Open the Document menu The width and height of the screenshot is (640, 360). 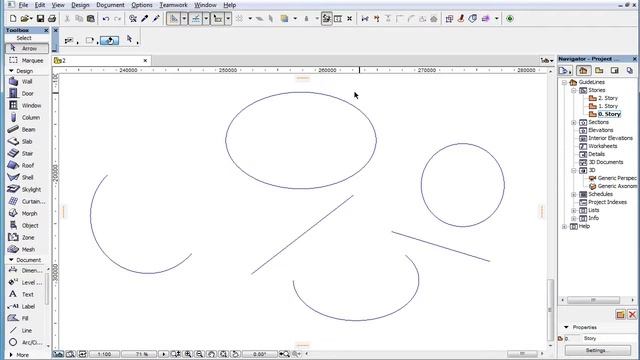(x=110, y=5)
